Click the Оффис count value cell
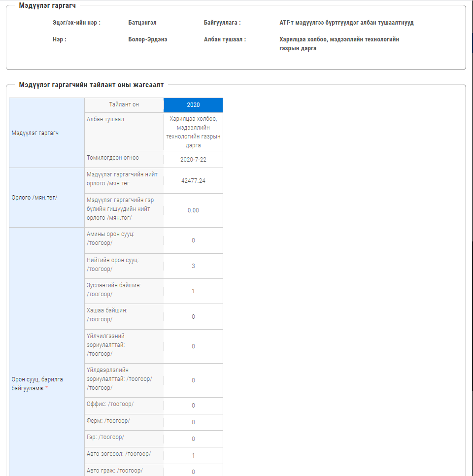The width and height of the screenshot is (473, 476). tap(193, 406)
